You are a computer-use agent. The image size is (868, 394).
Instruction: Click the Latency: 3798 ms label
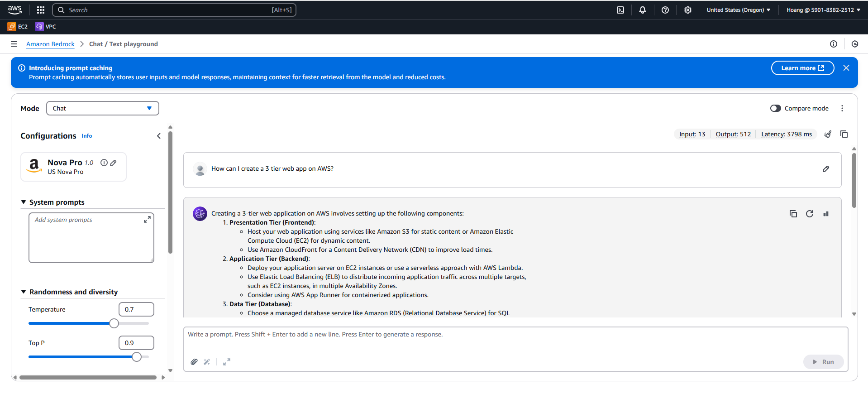tap(787, 134)
